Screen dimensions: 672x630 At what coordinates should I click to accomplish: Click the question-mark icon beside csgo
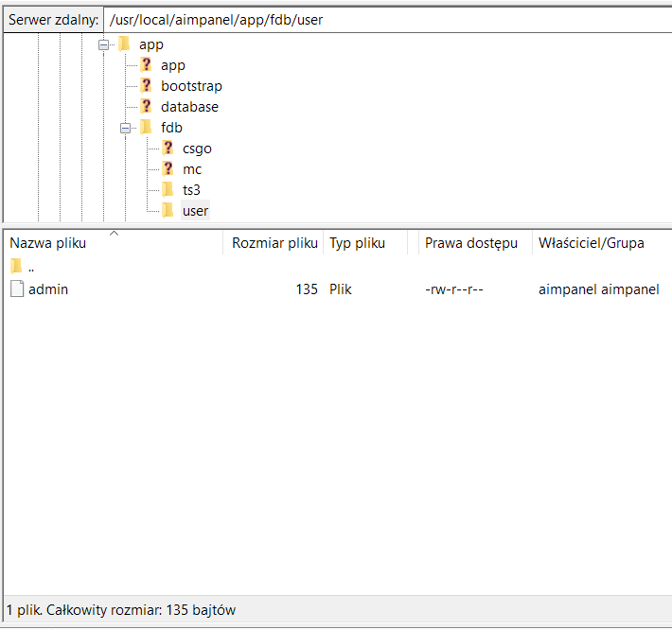(x=168, y=149)
